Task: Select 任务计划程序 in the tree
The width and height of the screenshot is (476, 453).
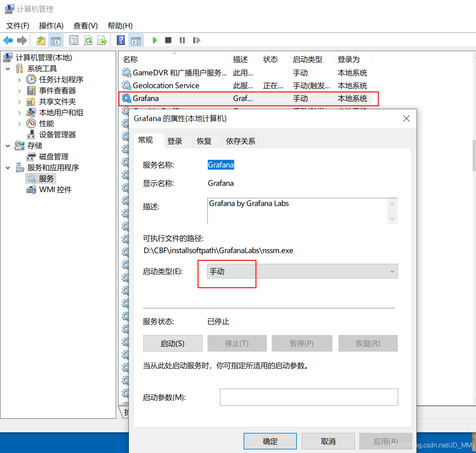Action: click(61, 80)
